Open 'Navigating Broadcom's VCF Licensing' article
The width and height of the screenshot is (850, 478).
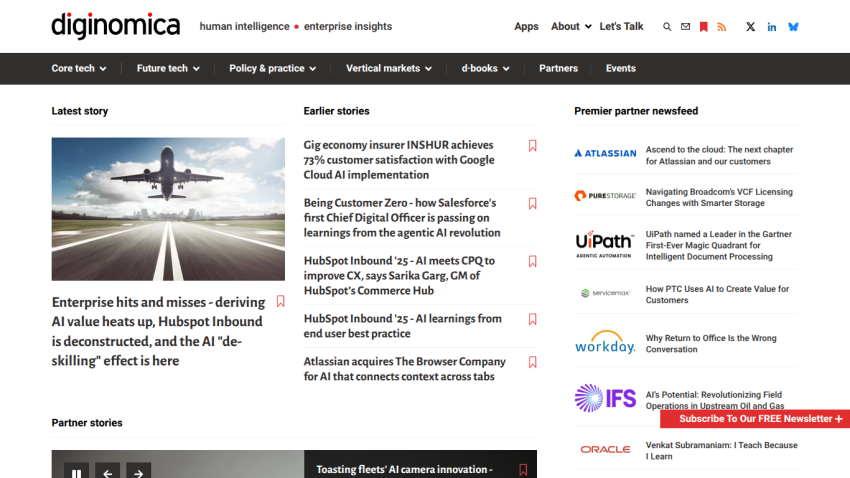[719, 197]
